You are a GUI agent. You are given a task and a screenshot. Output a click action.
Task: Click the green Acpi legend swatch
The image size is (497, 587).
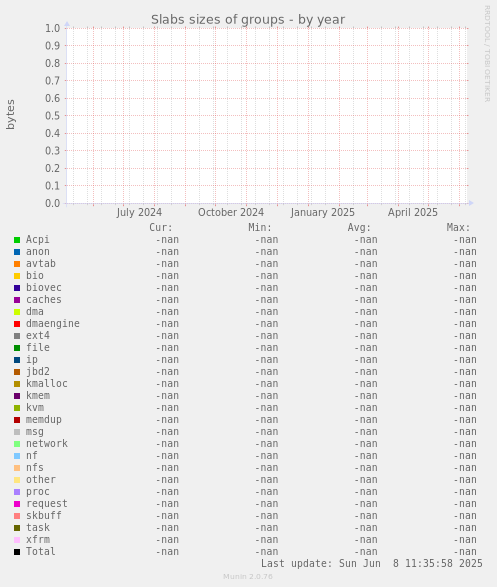[x=17, y=240]
